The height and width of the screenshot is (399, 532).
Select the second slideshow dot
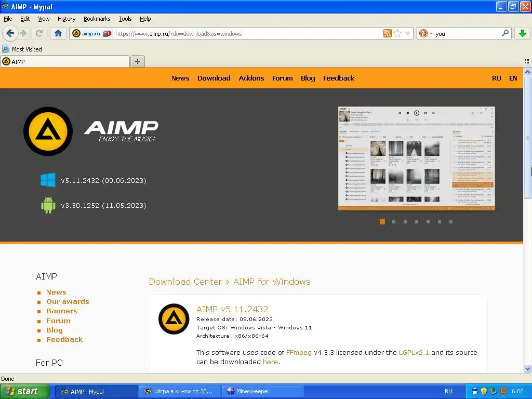pos(394,221)
